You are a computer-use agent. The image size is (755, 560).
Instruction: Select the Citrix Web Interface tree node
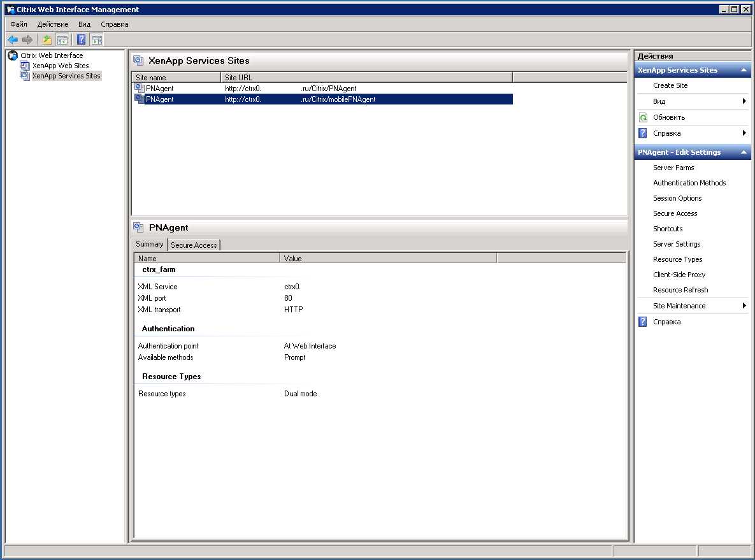(x=52, y=55)
